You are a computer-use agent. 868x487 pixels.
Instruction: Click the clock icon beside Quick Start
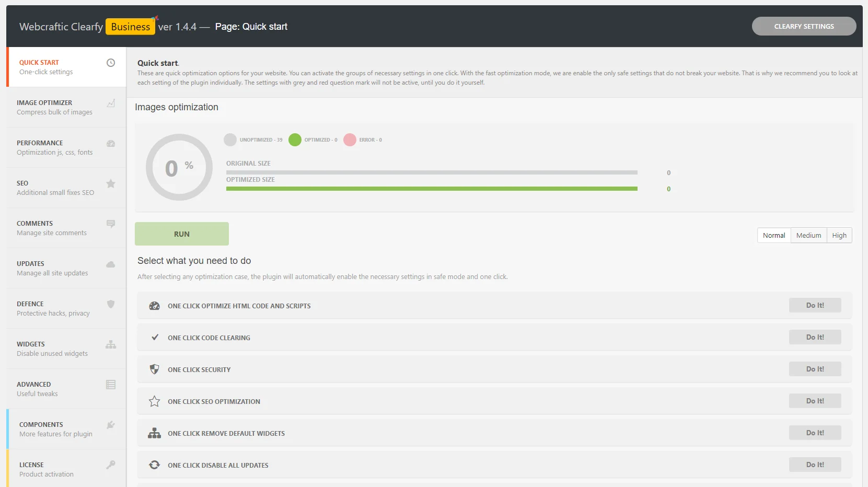[110, 63]
